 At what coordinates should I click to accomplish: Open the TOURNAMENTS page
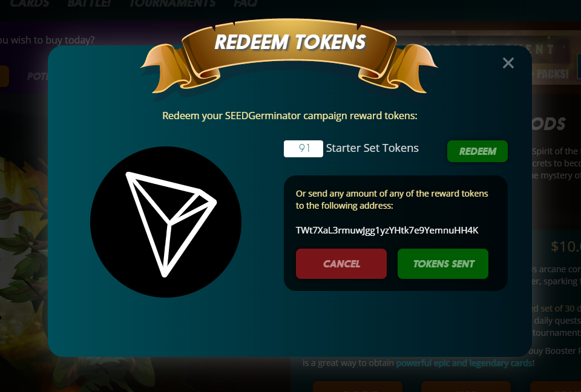pyautogui.click(x=172, y=4)
